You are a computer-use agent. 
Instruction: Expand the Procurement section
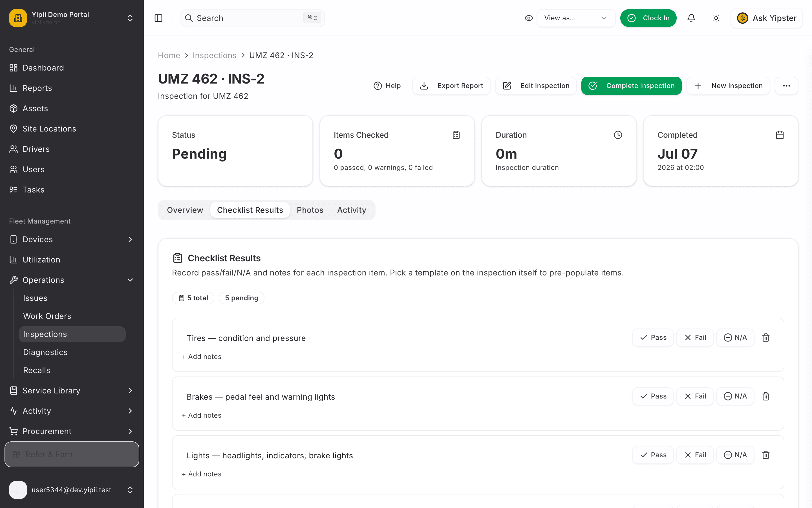72,432
